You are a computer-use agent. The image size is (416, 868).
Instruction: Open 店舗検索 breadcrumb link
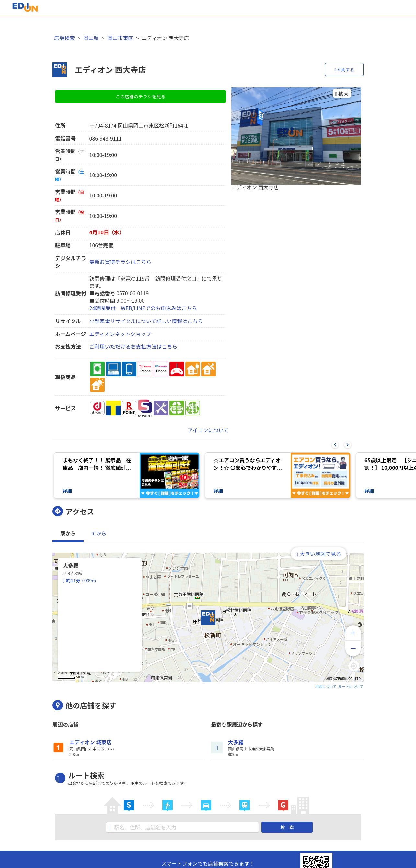tap(64, 38)
